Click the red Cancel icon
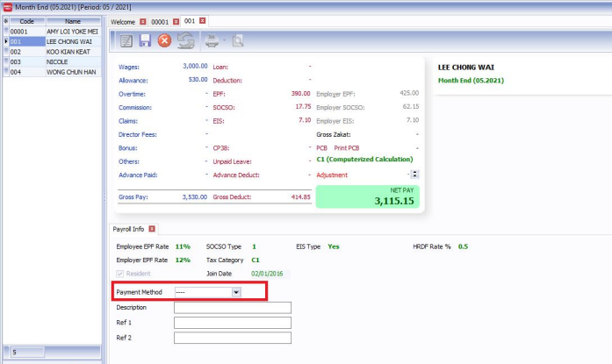The width and height of the screenshot is (612, 364). 164,41
